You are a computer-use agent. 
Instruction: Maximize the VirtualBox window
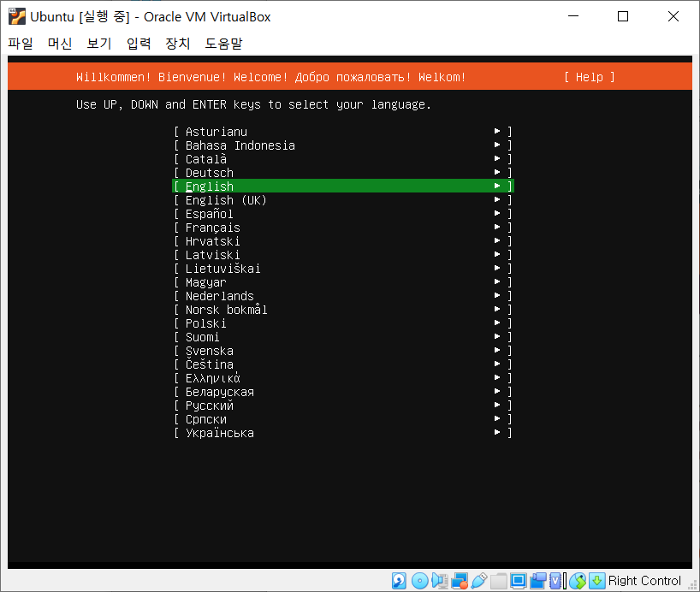(623, 16)
